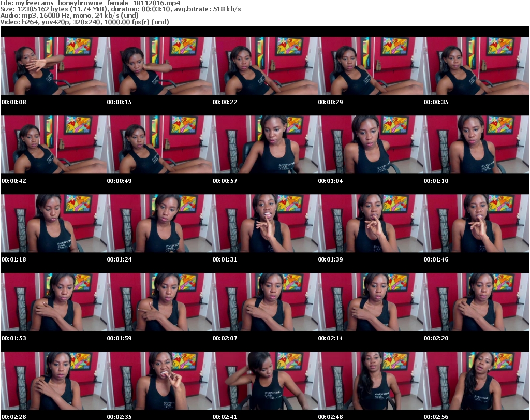Select the thumbnail frame at 00:01:39
The height and width of the screenshot is (420, 530).
click(x=371, y=224)
